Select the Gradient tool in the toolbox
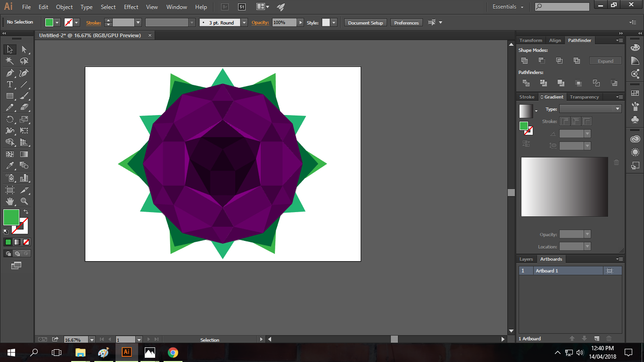 [x=24, y=154]
